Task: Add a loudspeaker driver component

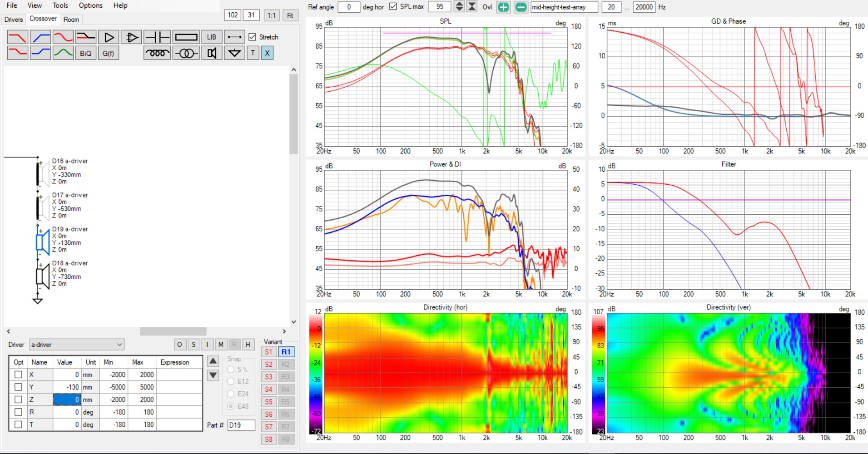Action: tap(212, 53)
